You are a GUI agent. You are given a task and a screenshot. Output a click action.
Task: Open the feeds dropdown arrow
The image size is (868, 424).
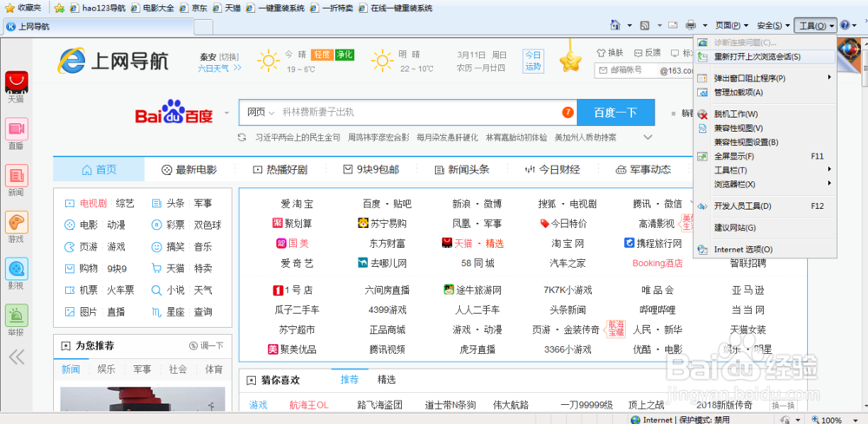tap(659, 25)
